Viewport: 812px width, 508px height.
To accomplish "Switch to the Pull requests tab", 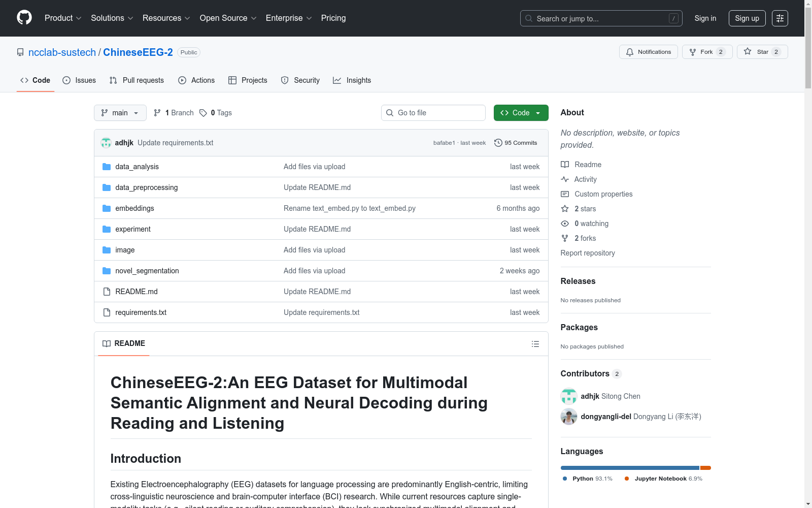I will 137,80.
